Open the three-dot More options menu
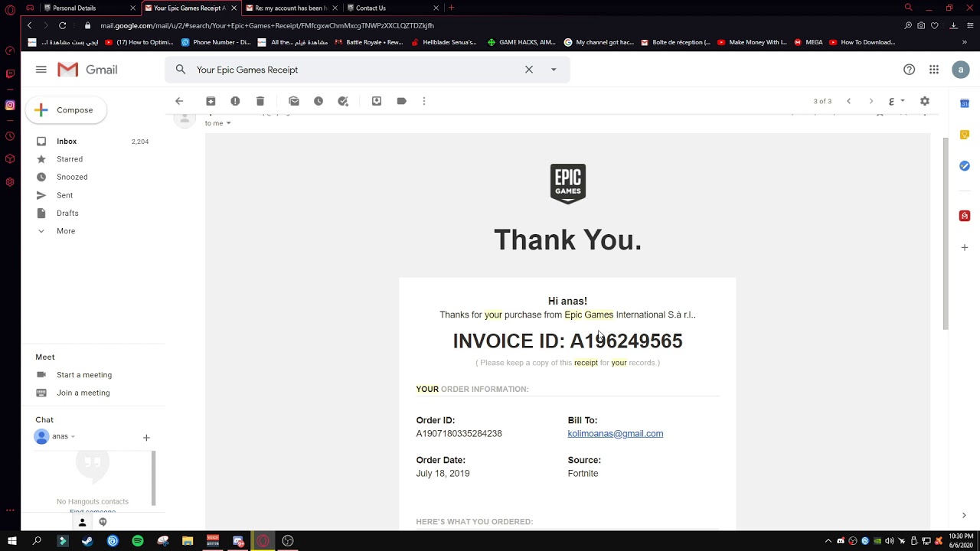980x551 pixels. point(424,101)
